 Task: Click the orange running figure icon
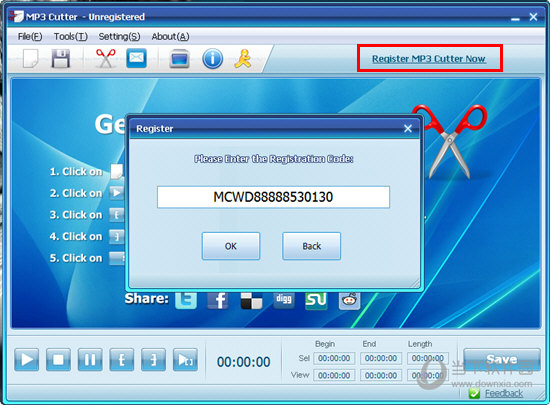pyautogui.click(x=243, y=58)
